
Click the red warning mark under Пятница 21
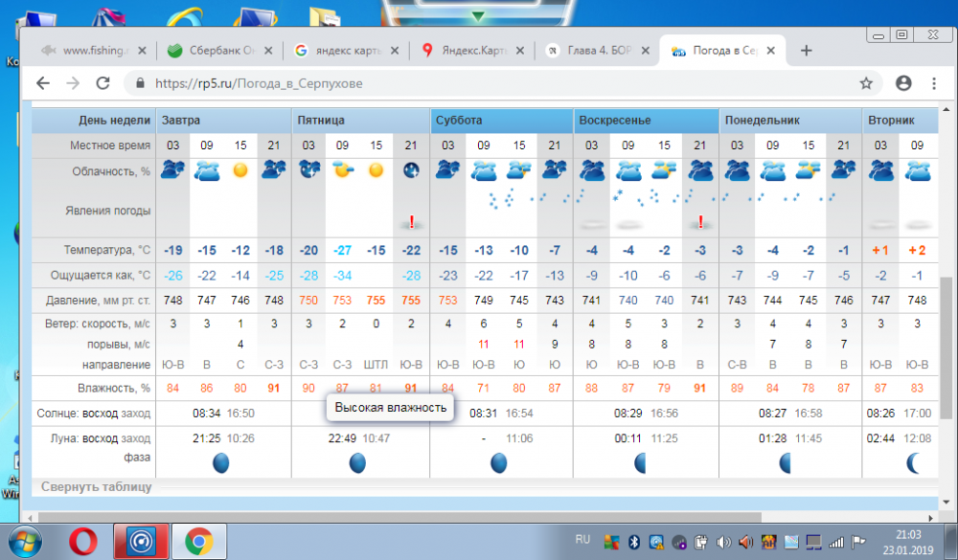[411, 222]
